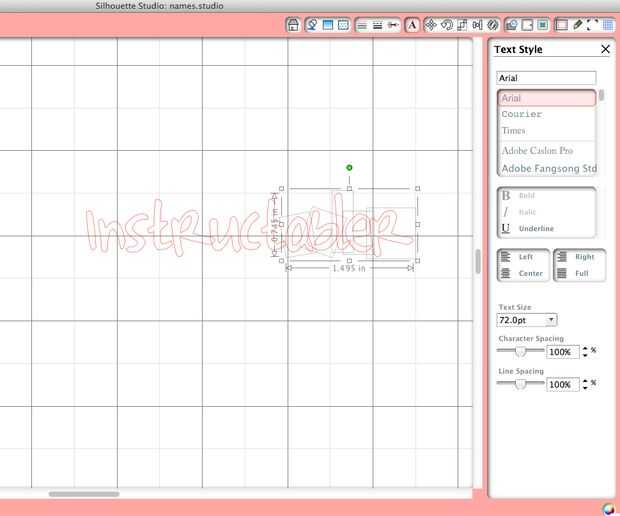Click the vertical canvas scrollbar thumb
This screenshot has width=620, height=516.
pyautogui.click(x=478, y=261)
